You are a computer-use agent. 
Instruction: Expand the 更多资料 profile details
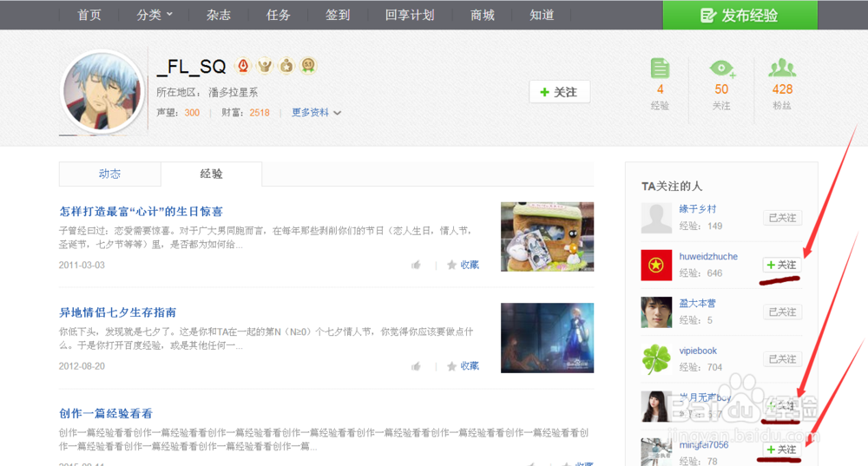[x=316, y=112]
